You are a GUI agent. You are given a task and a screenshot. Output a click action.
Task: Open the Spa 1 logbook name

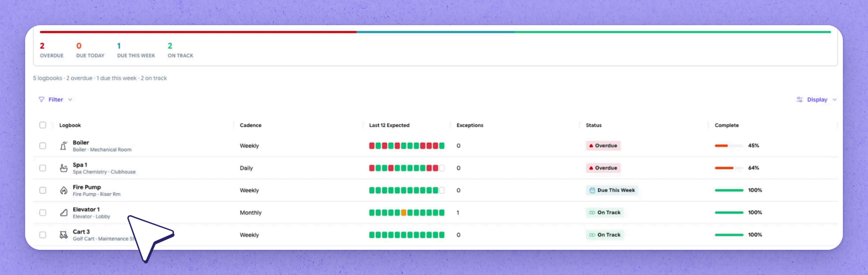[x=80, y=165]
